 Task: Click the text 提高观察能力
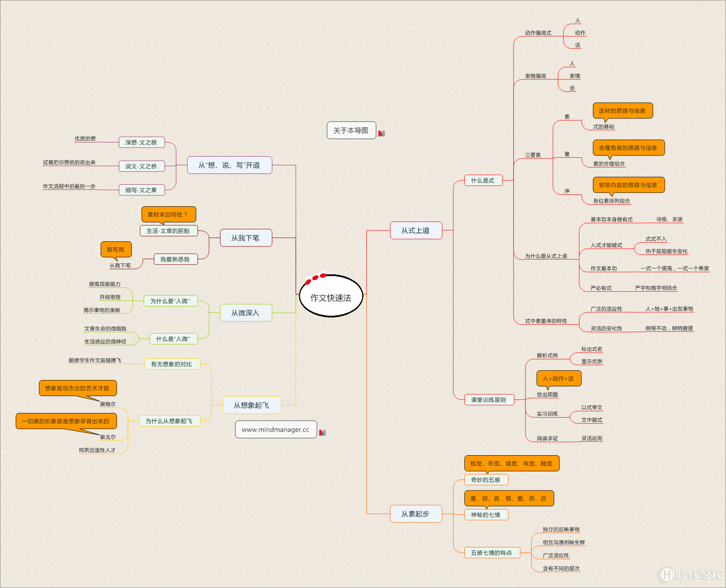(105, 284)
